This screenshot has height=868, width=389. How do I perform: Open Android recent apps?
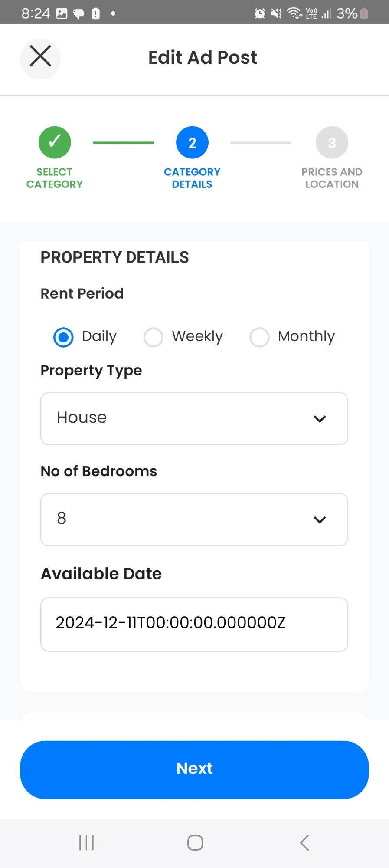pyautogui.click(x=86, y=842)
